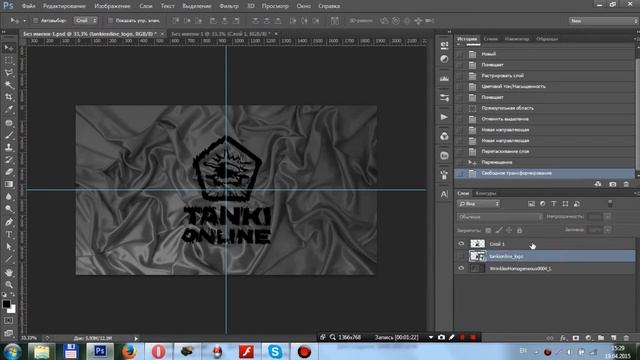
Task: Toggle lock transparent pixels button
Action: coord(488,230)
